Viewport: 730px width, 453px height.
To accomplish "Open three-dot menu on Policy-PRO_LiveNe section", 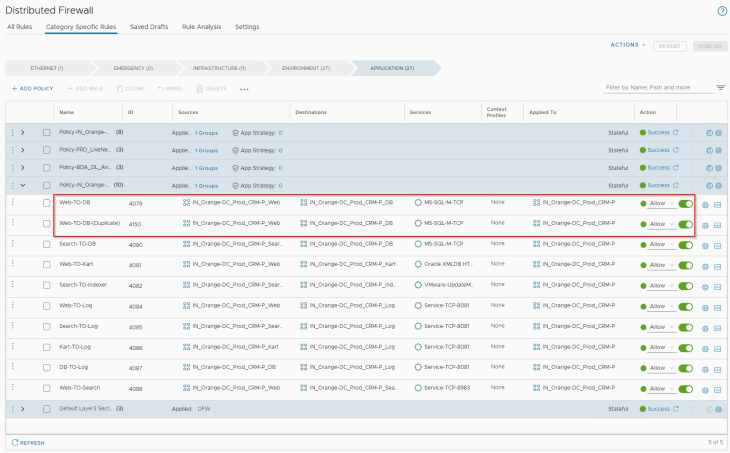I will coord(13,149).
